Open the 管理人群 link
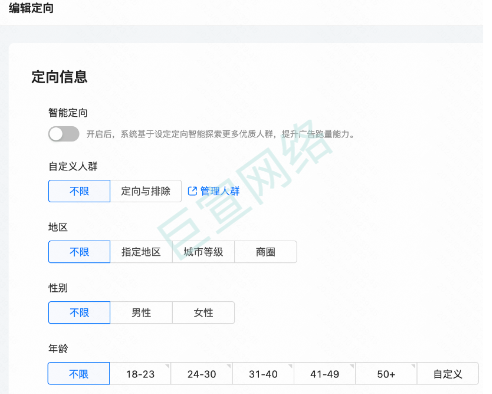Screen dimensions: 492x394 220,191
